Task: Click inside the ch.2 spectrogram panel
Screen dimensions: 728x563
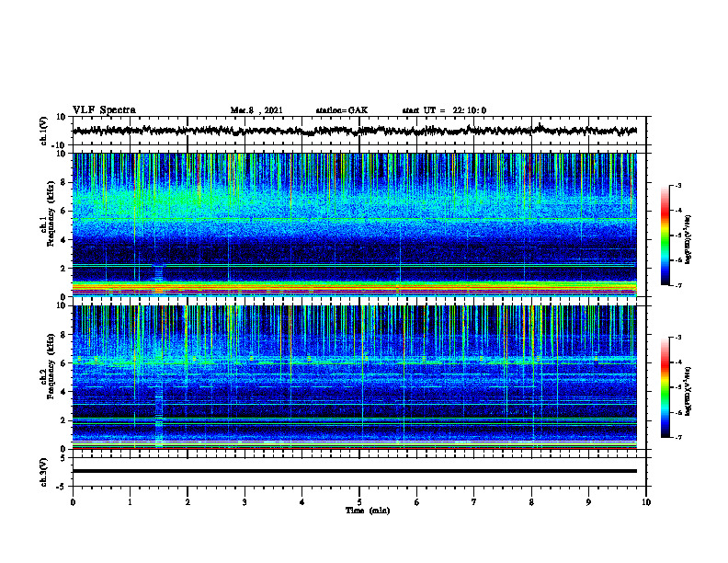Action: (355, 377)
